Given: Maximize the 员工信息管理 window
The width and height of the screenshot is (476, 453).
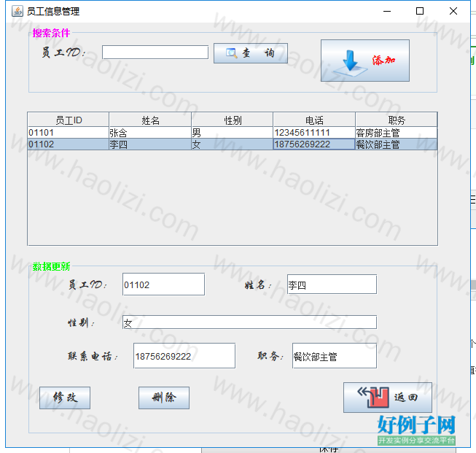Looking at the screenshot, I should pyautogui.click(x=420, y=11).
